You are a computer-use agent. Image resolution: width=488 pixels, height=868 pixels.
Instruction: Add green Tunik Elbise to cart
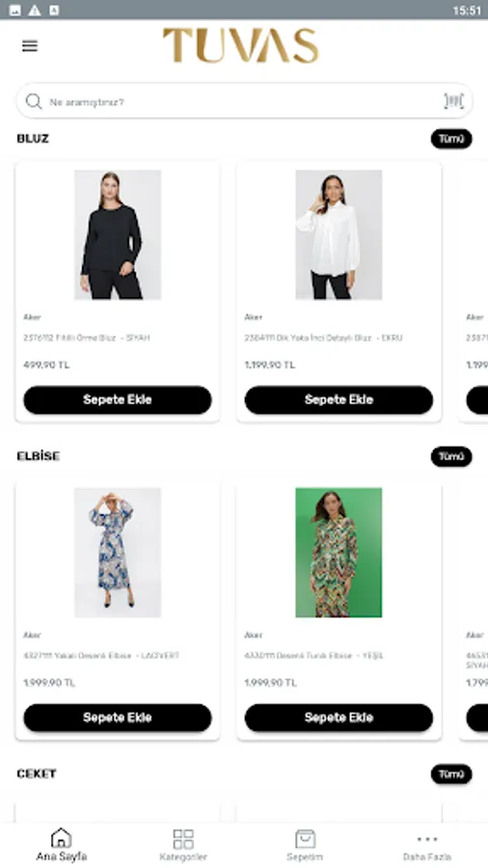pos(339,718)
